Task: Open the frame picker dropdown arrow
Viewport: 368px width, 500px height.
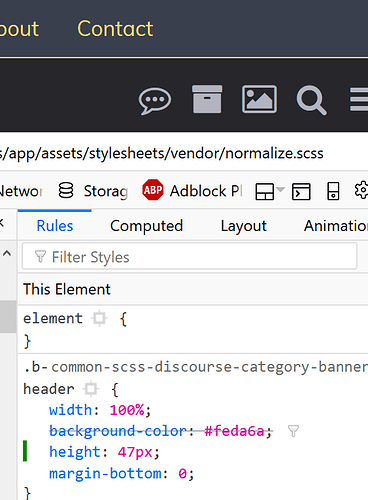Action: (x=281, y=190)
